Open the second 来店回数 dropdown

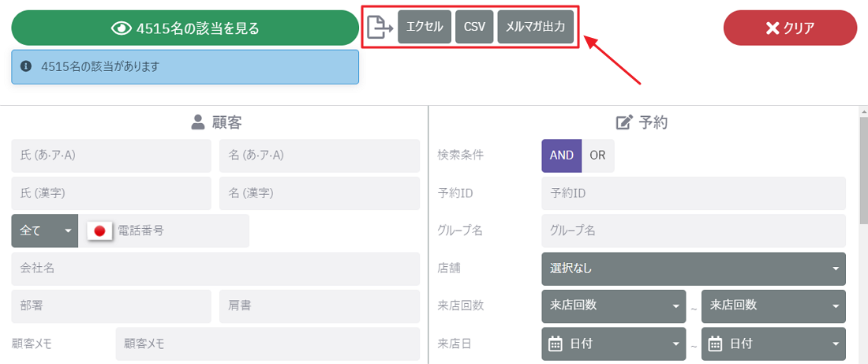pos(773,306)
